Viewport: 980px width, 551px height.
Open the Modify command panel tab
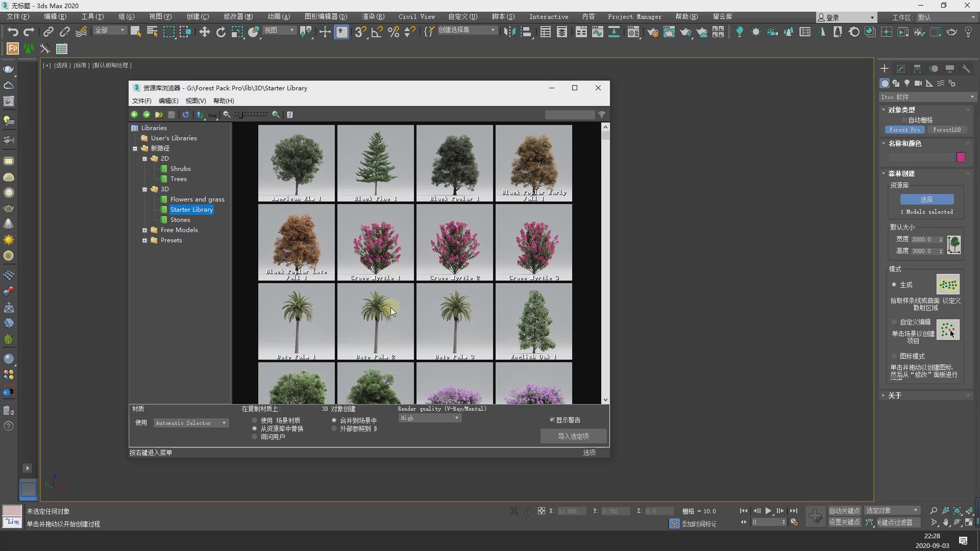pyautogui.click(x=901, y=69)
